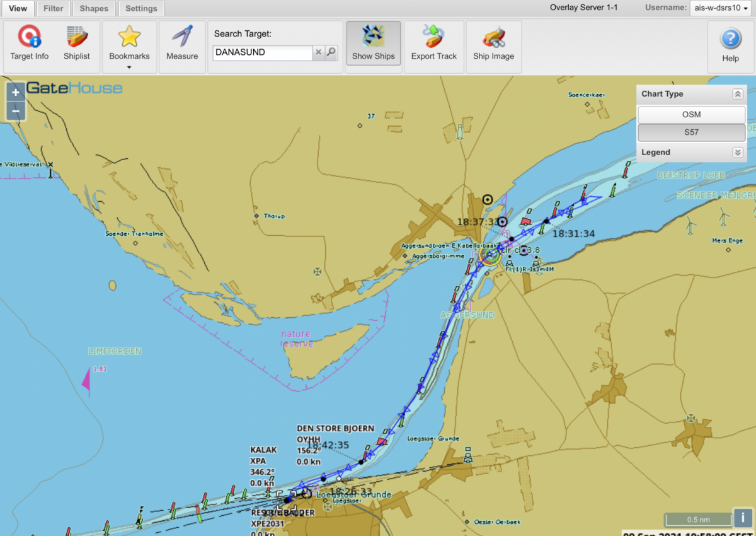Expand the Legend panel
This screenshot has height=536, width=756.
point(737,153)
